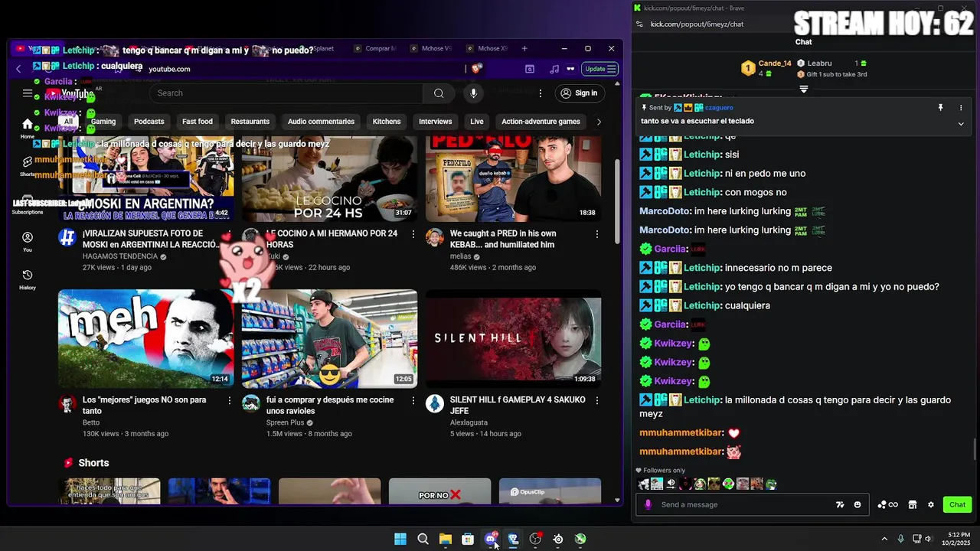Screen dimensions: 980x551
Task: Open Windows taskbar search
Action: [423, 539]
